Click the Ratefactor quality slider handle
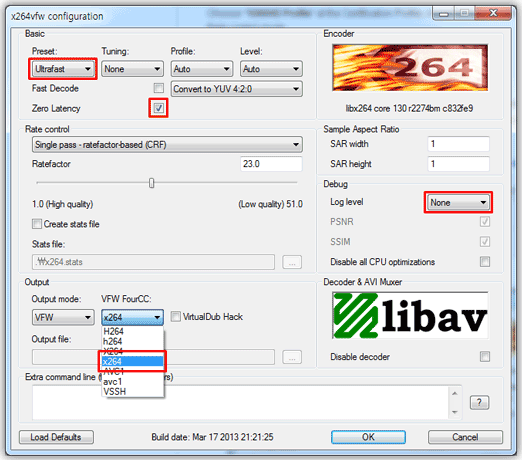 click(x=152, y=183)
